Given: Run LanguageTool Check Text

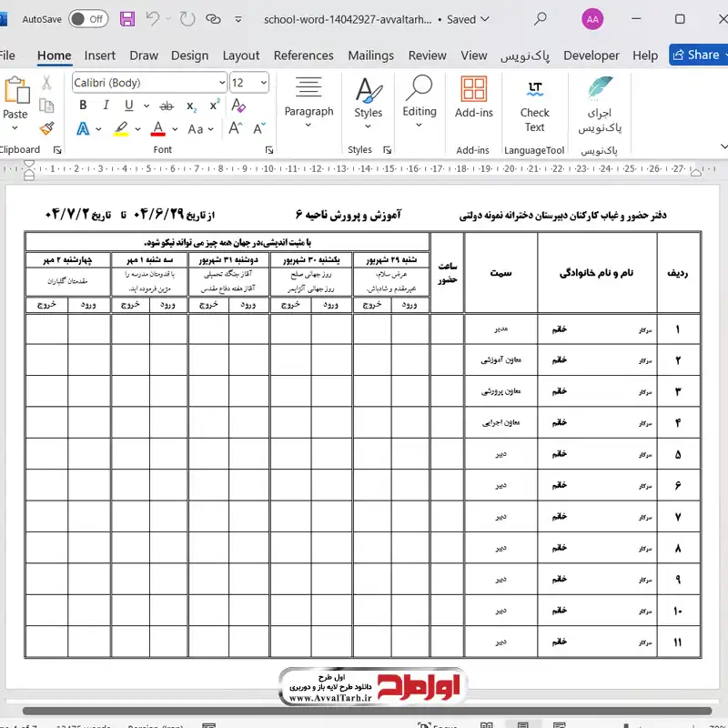Looking at the screenshot, I should (534, 105).
